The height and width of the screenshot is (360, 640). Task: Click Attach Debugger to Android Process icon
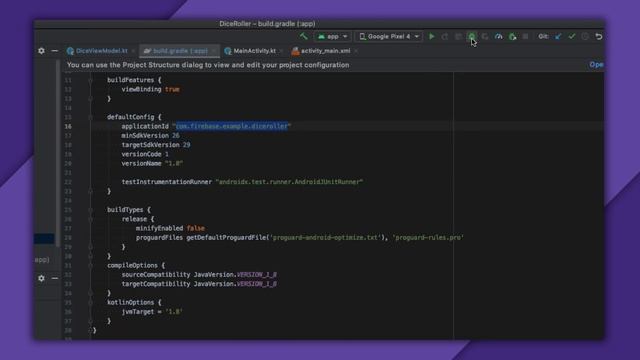(512, 36)
